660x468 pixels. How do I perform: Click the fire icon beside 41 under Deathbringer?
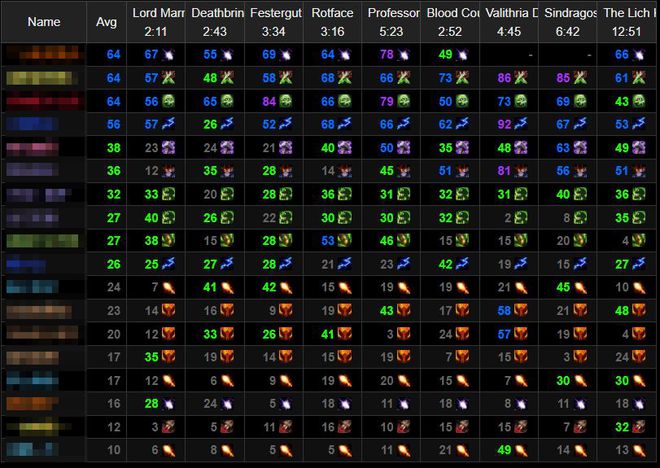(227, 287)
